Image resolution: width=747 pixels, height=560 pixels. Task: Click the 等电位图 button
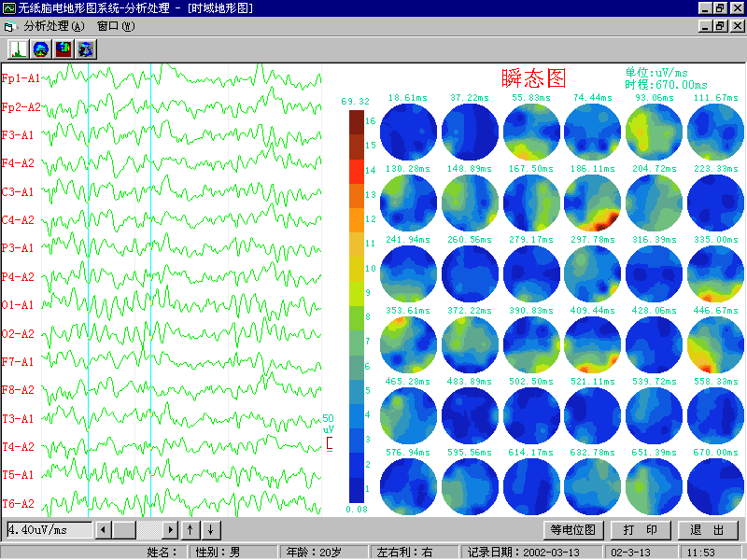coord(572,530)
